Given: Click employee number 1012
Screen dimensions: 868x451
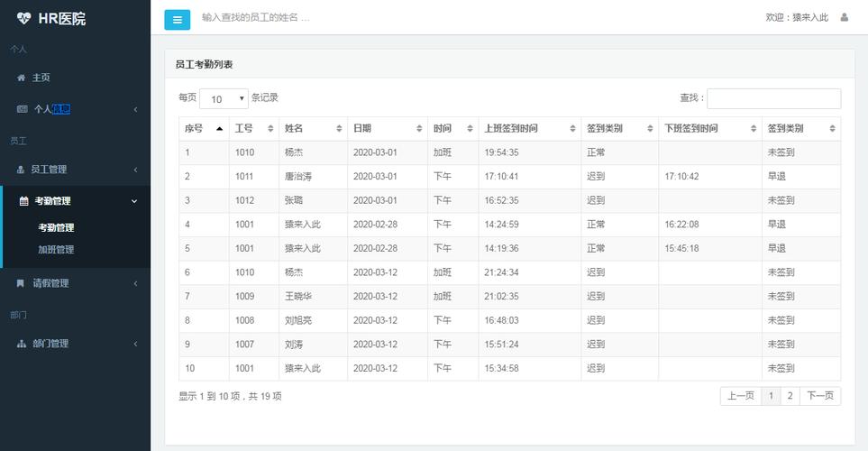Looking at the screenshot, I should (x=244, y=200).
